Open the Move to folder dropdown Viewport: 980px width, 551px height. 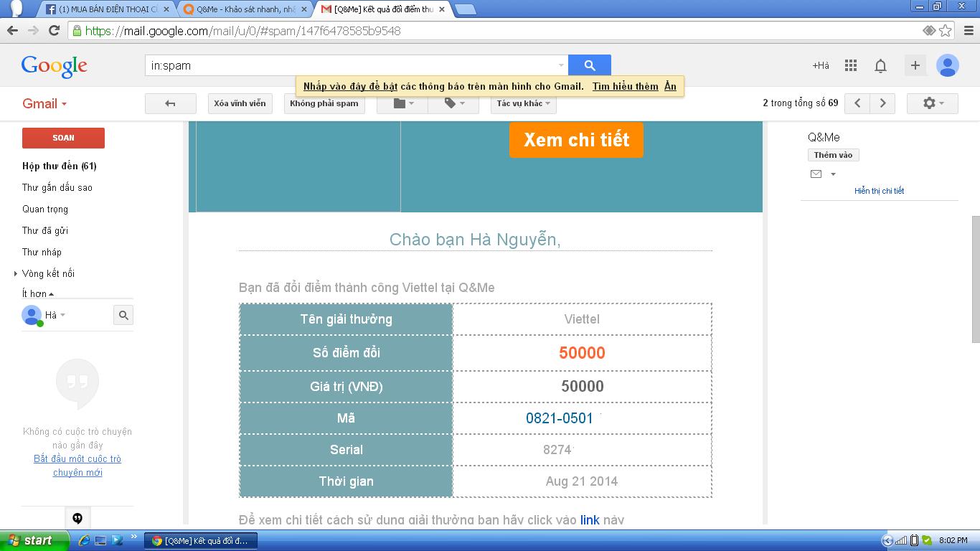pos(401,103)
